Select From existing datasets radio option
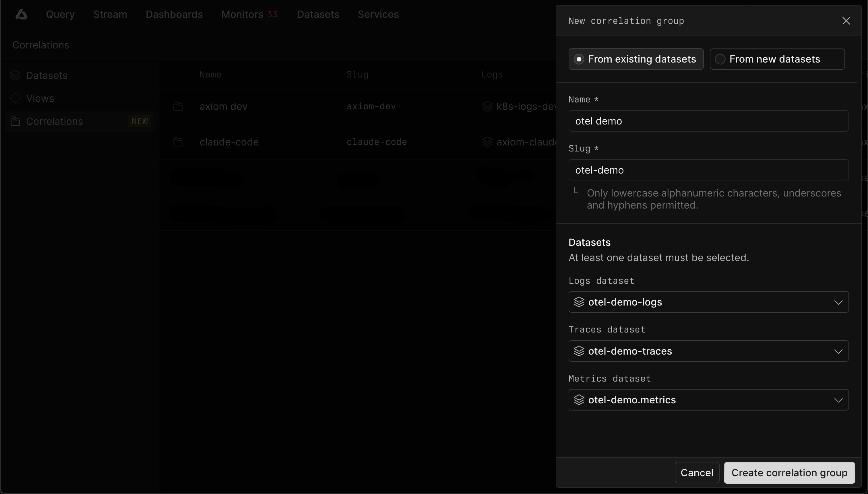The image size is (868, 494). click(x=636, y=59)
